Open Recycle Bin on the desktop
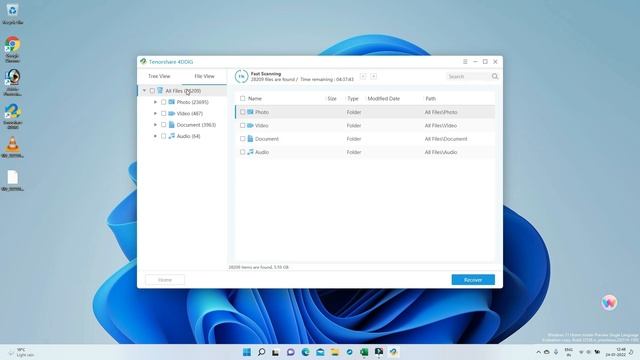640x360 pixels. [13, 14]
